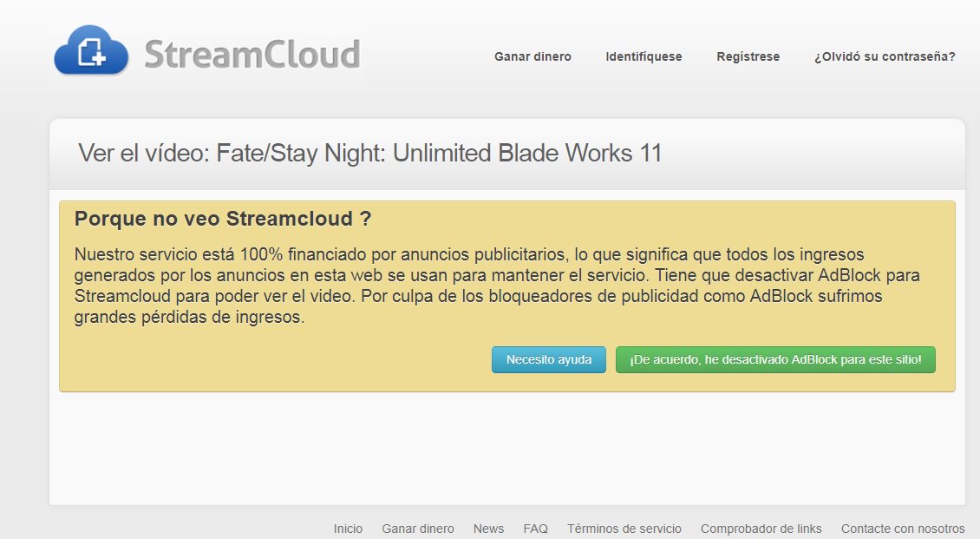Click the Necesito ayuda button

click(x=549, y=359)
